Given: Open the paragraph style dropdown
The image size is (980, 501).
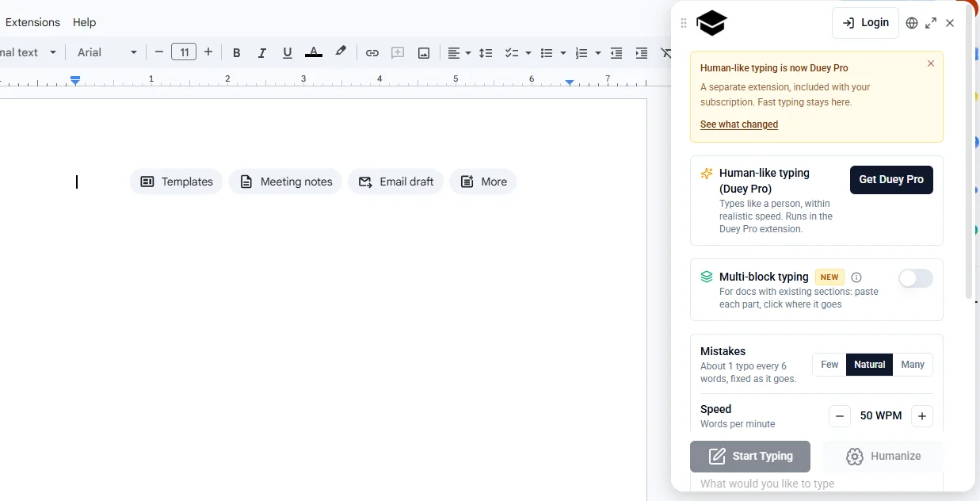Looking at the screenshot, I should [x=29, y=52].
